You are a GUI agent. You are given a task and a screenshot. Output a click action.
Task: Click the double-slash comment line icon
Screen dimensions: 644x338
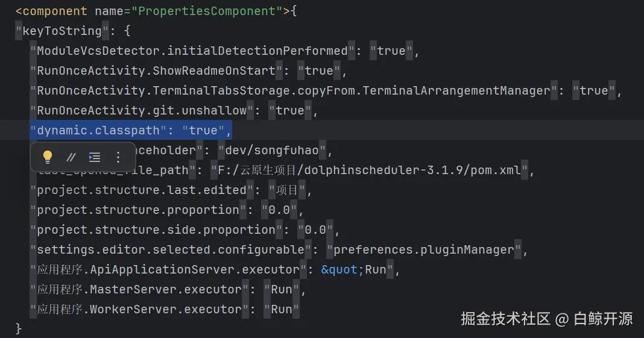(x=71, y=157)
